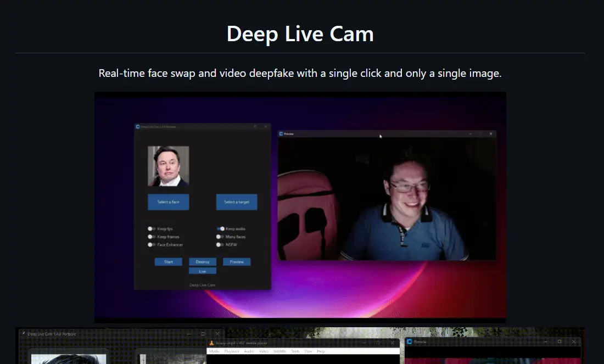Click the Destroy button
The image size is (604, 364).
pyautogui.click(x=203, y=262)
